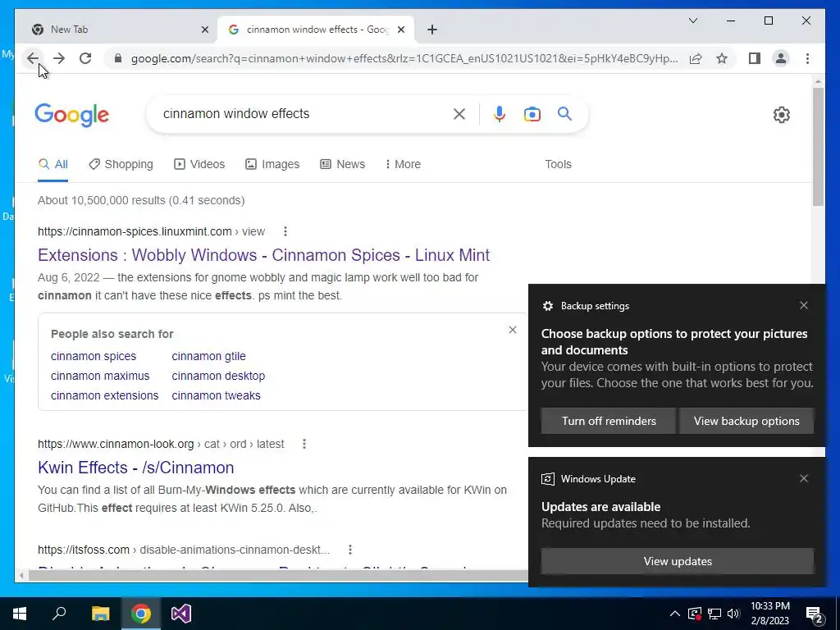The width and height of the screenshot is (840, 630).
Task: Search for cinnamon spices suggestion
Action: (94, 356)
